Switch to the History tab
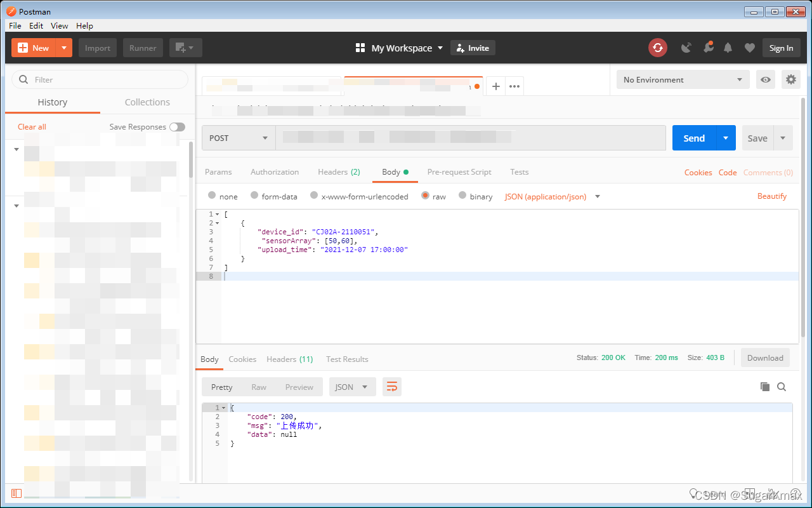Viewport: 812px width, 508px height. (53, 102)
